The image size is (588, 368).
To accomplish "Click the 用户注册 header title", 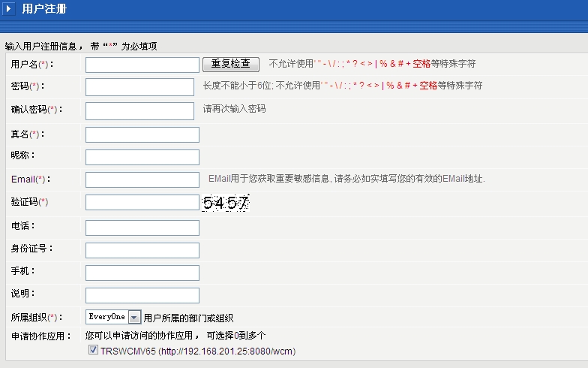I will pyautogui.click(x=44, y=9).
